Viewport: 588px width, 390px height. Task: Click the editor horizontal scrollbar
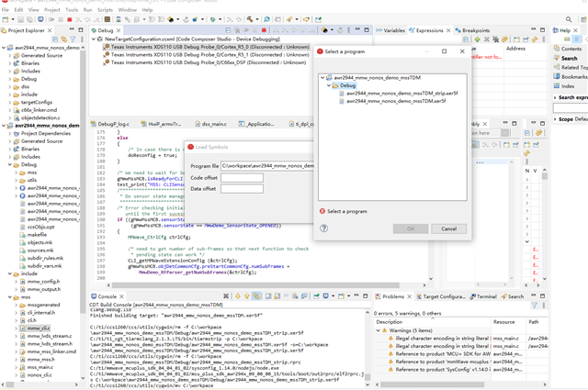pyautogui.click(x=255, y=285)
